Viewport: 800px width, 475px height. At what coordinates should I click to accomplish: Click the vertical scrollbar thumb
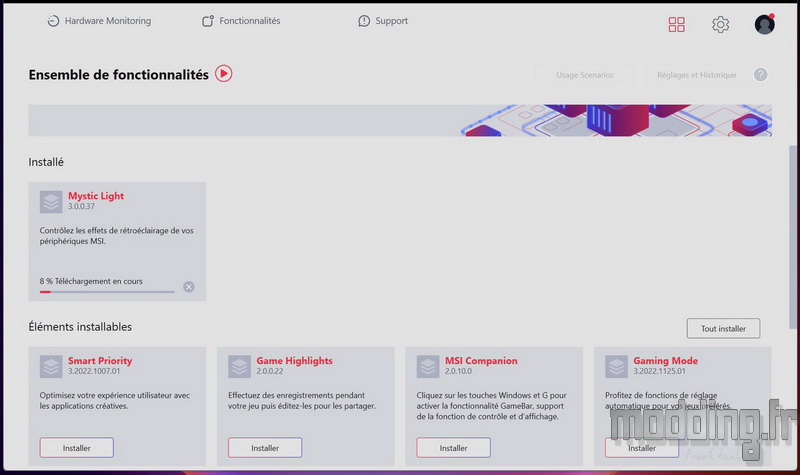coord(792,237)
